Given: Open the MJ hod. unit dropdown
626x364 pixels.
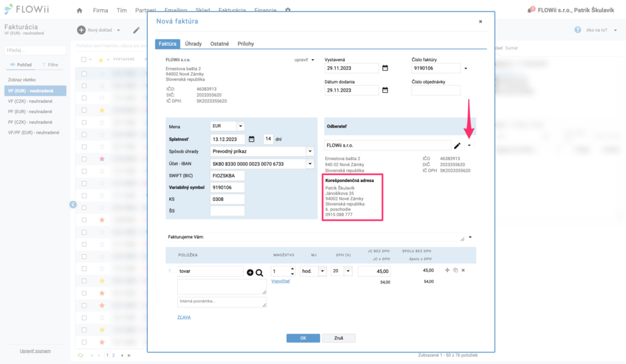Looking at the screenshot, I should point(322,271).
